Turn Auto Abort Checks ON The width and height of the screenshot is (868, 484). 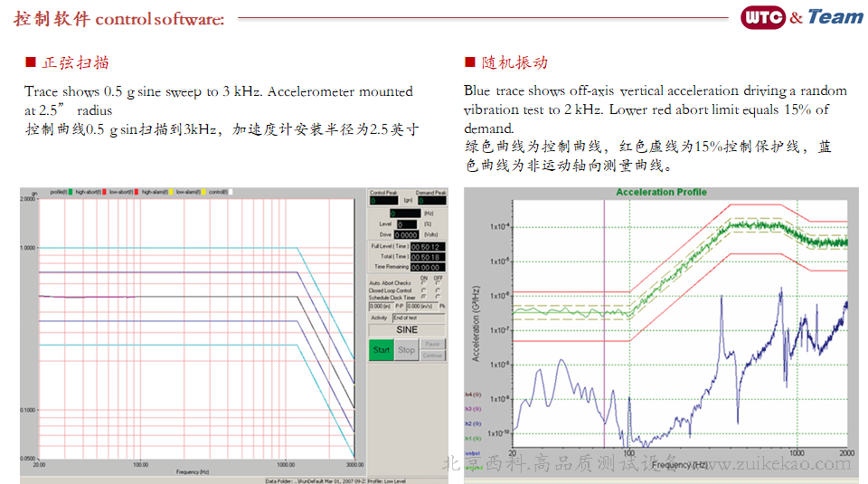click(424, 282)
